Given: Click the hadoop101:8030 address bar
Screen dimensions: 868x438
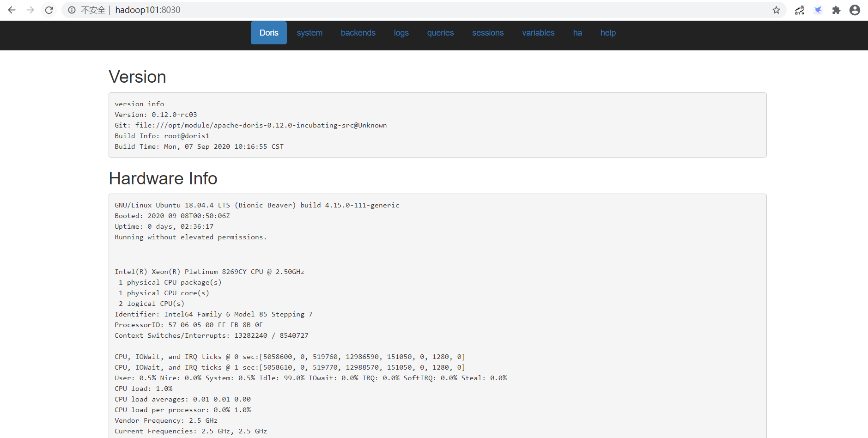Looking at the screenshot, I should click(416, 10).
